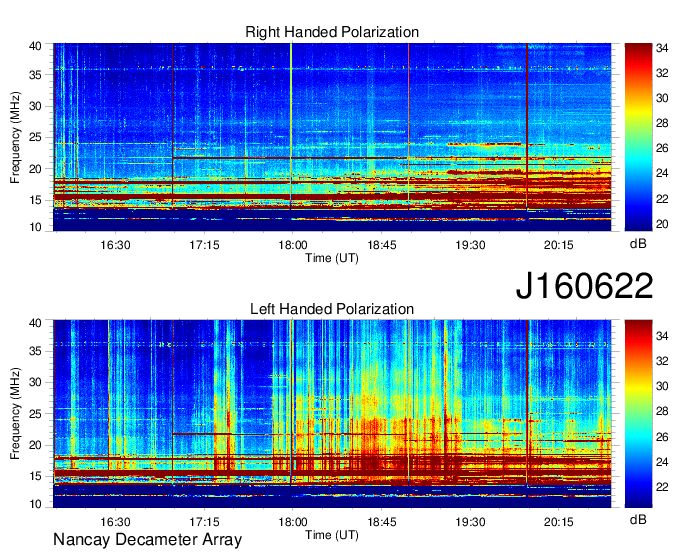Click the 'Left Handed Polarization' title
This screenshot has width=680, height=552.
tap(332, 309)
